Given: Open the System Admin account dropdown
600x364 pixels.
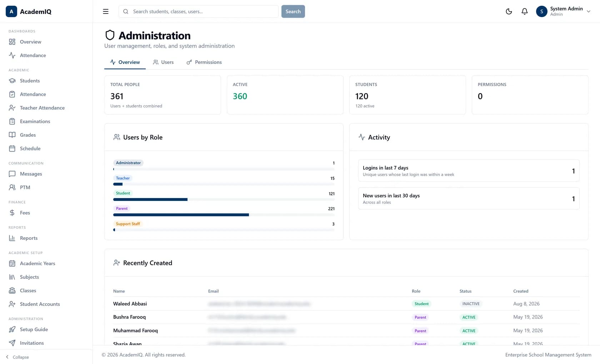Looking at the screenshot, I should pyautogui.click(x=563, y=11).
